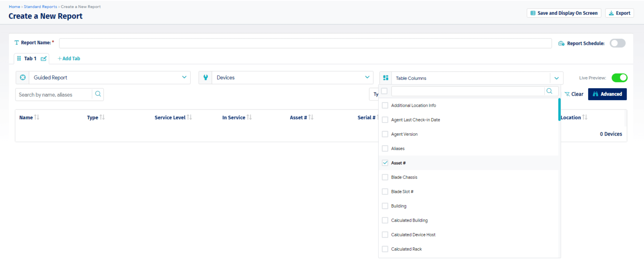Sort by Name column arrows

coord(37,117)
